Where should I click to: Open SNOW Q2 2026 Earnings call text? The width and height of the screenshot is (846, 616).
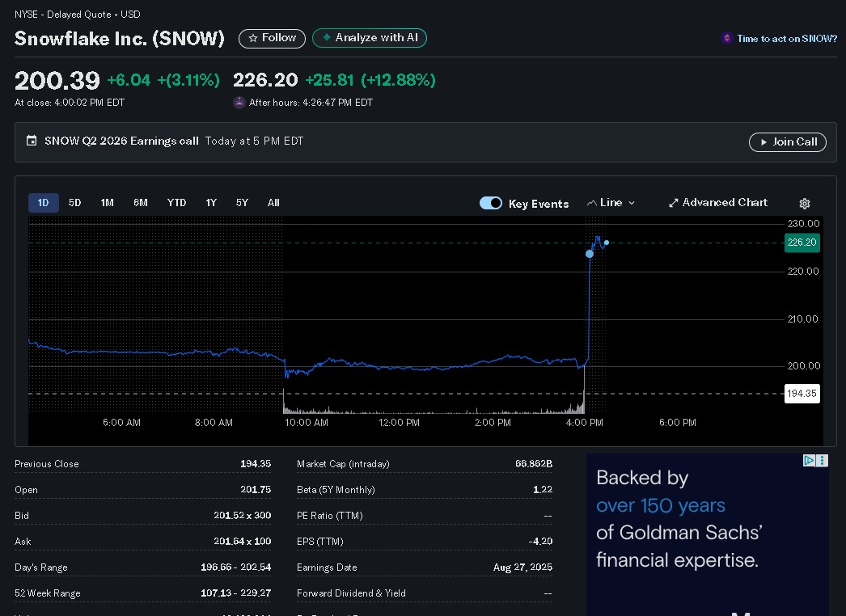pos(121,141)
